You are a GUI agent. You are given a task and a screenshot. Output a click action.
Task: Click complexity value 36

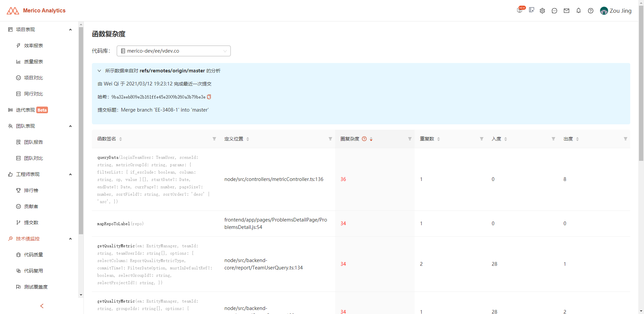(343, 179)
